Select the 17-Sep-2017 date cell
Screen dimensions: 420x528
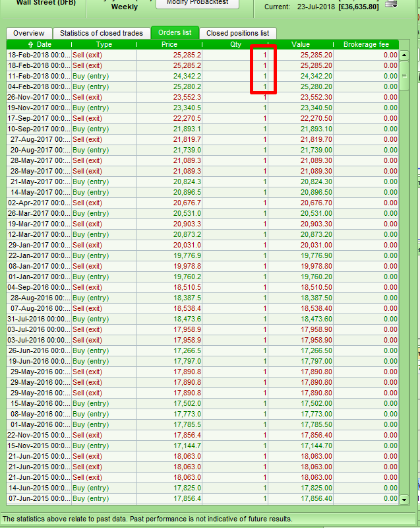(x=39, y=118)
